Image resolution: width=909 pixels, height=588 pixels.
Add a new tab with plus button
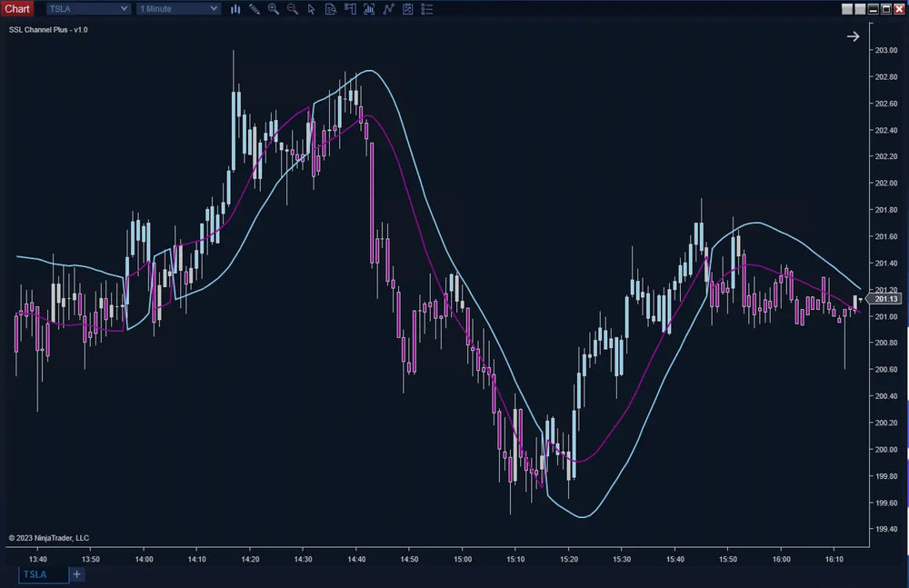pos(77,574)
